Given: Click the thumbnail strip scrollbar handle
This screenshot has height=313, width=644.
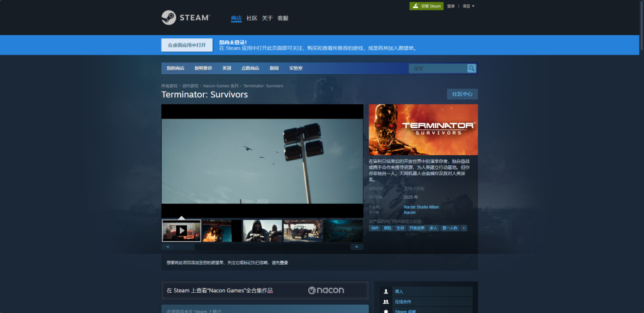Looking at the screenshot, I should 184,247.
